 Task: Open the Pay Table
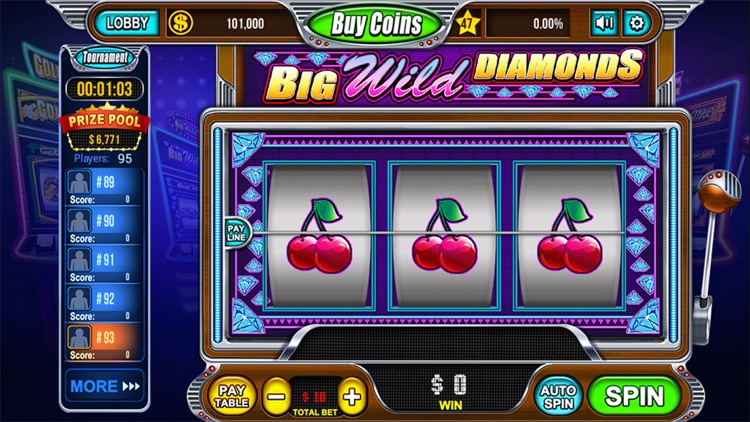232,396
